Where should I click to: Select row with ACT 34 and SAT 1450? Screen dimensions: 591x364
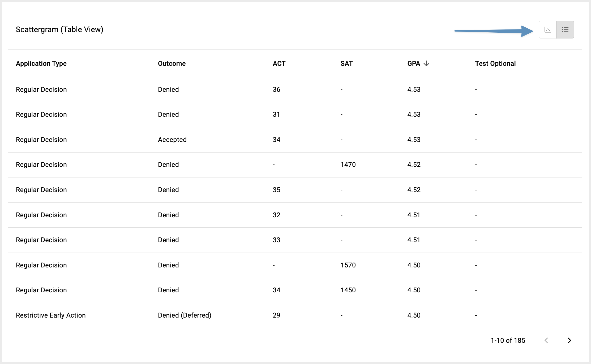pos(295,290)
